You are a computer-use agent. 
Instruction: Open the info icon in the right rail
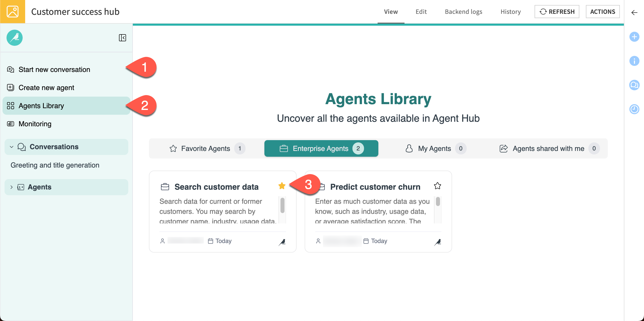click(634, 61)
